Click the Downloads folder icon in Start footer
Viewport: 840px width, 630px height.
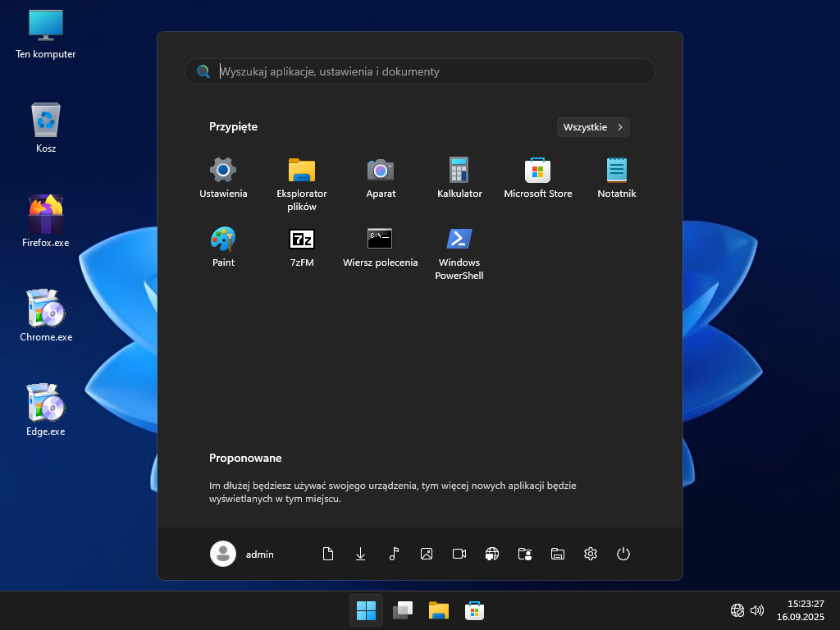(x=360, y=554)
